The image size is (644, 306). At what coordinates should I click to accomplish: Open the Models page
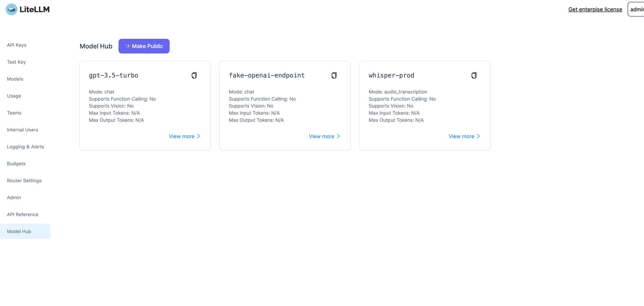pos(15,79)
